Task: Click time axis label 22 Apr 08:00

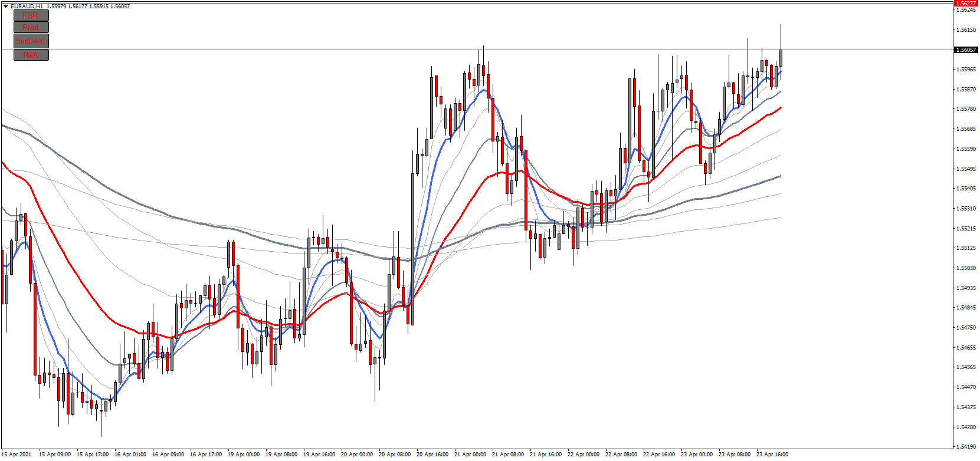Action: [x=621, y=455]
